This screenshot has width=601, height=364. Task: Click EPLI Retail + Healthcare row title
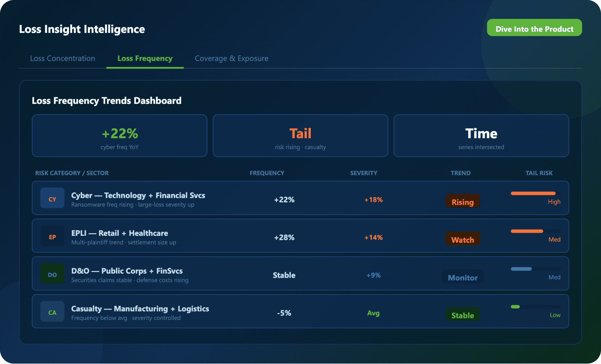click(x=119, y=233)
